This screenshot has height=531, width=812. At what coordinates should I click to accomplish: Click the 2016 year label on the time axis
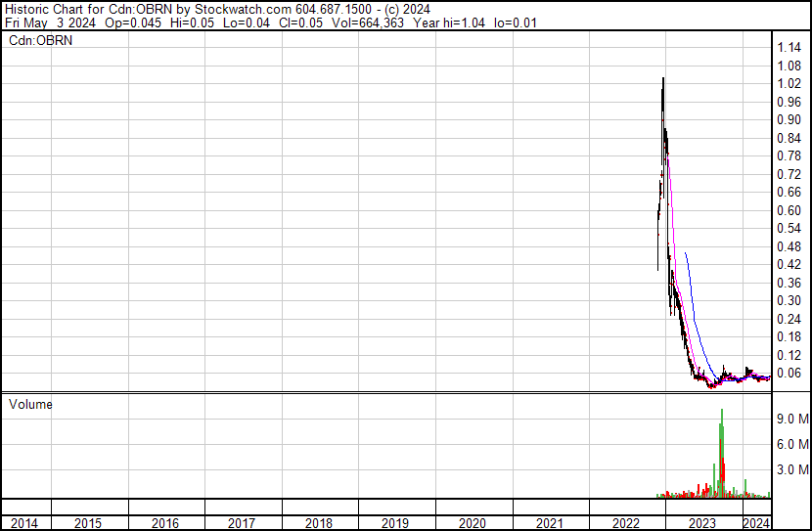pyautogui.click(x=165, y=523)
